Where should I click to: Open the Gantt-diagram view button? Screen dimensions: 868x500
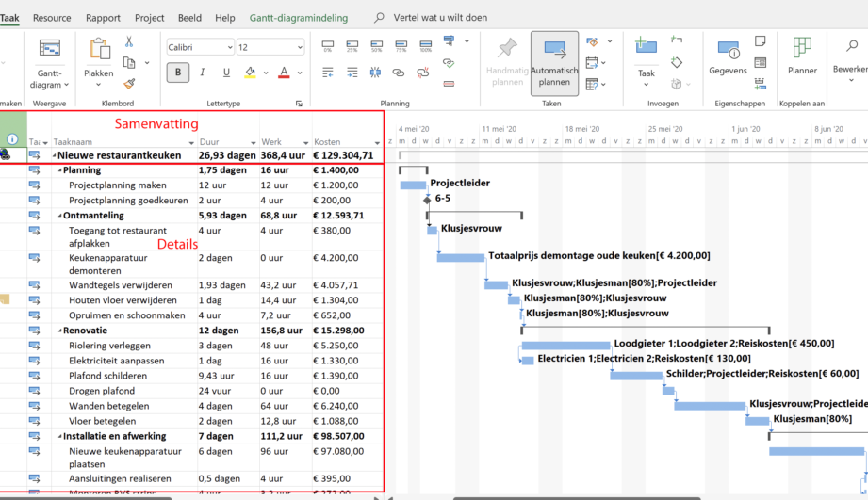click(x=49, y=62)
